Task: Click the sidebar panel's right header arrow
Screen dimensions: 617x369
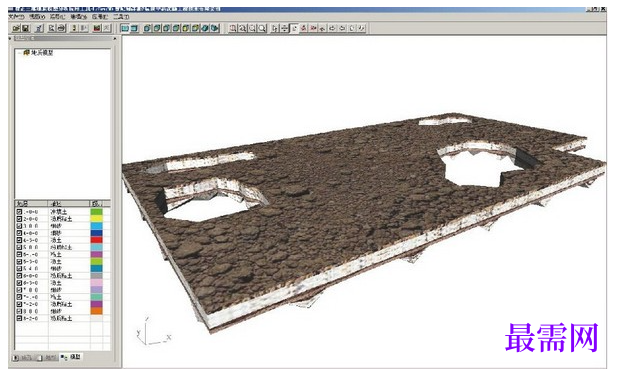Action: [115, 39]
